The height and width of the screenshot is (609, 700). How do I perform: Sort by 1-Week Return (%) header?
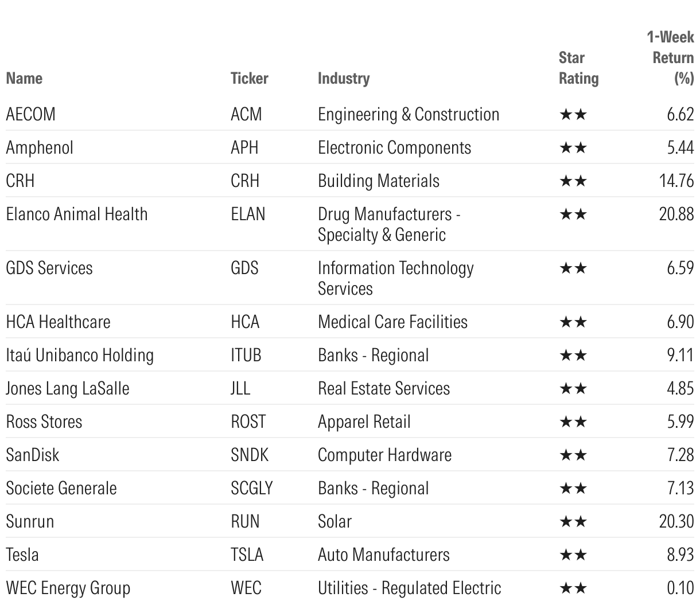[x=670, y=58]
